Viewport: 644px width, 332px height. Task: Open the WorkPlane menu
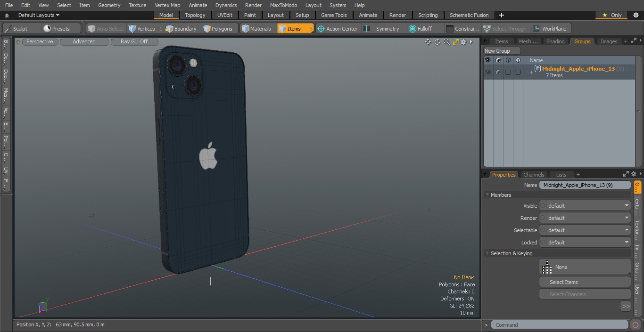point(550,29)
